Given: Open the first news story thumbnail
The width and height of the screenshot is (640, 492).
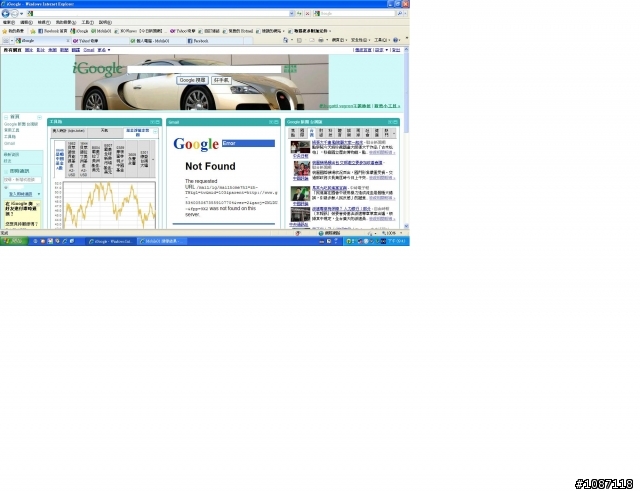Looking at the screenshot, I should click(x=300, y=147).
